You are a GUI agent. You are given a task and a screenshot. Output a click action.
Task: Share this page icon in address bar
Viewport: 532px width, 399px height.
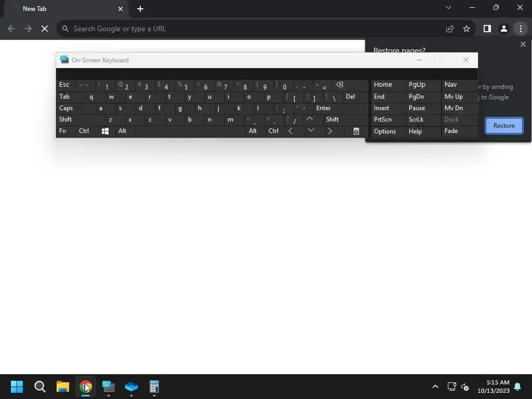450,29
